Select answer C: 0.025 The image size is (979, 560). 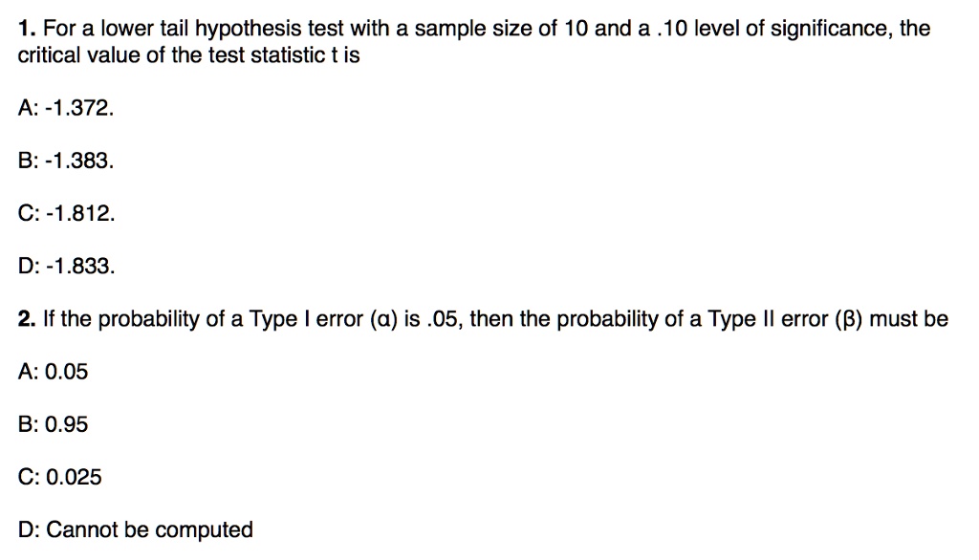pyautogui.click(x=59, y=477)
